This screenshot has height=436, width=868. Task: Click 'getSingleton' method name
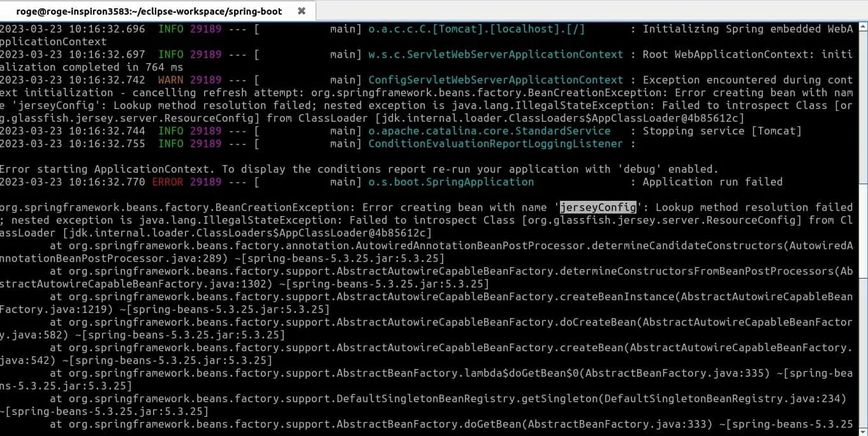pos(559,398)
